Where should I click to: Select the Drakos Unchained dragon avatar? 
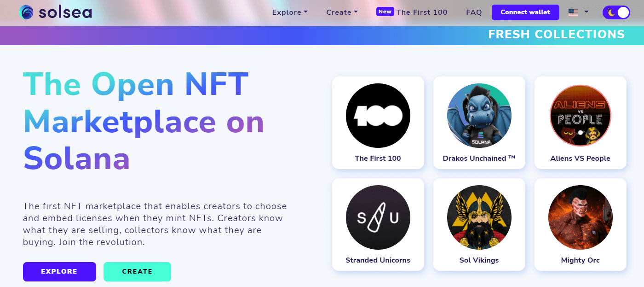coord(479,116)
